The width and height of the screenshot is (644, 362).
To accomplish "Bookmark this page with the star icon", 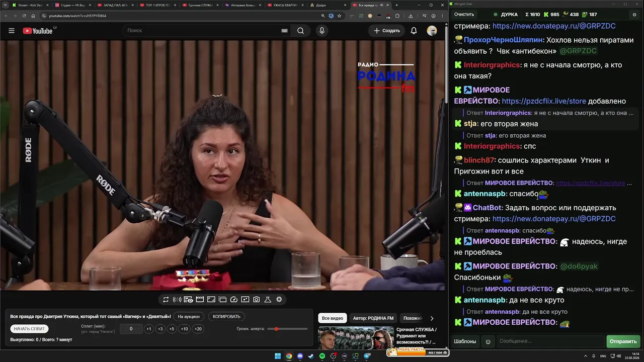I will (x=339, y=16).
